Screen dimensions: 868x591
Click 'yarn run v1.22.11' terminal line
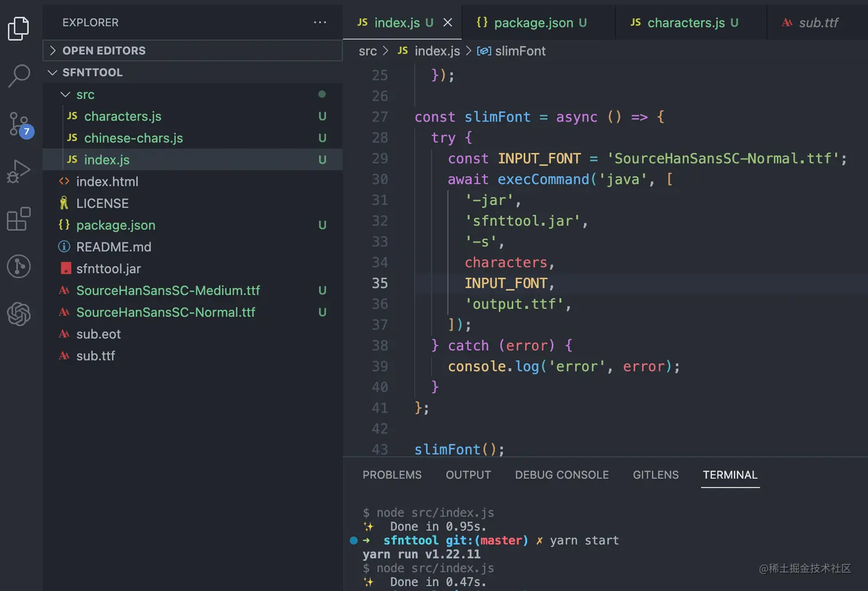pyautogui.click(x=421, y=554)
